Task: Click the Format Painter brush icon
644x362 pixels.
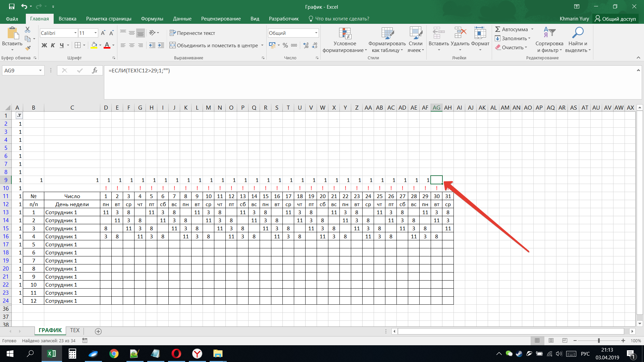Action: coord(28,48)
